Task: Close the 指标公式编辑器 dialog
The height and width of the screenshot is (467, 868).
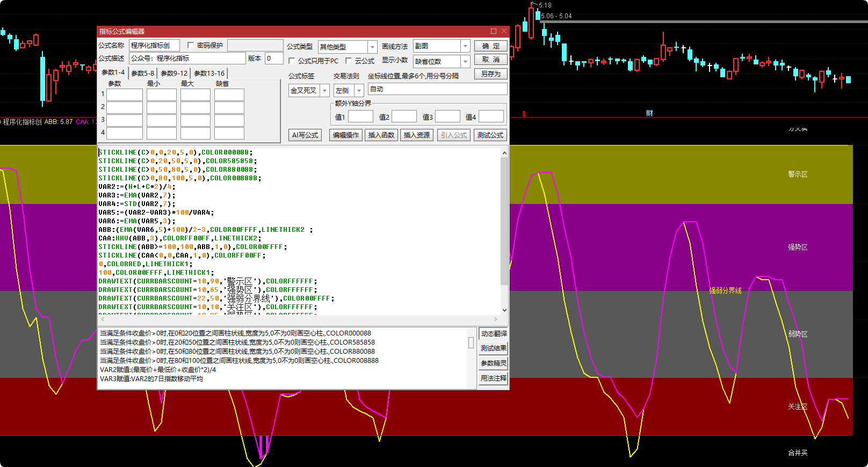Action: (x=504, y=31)
